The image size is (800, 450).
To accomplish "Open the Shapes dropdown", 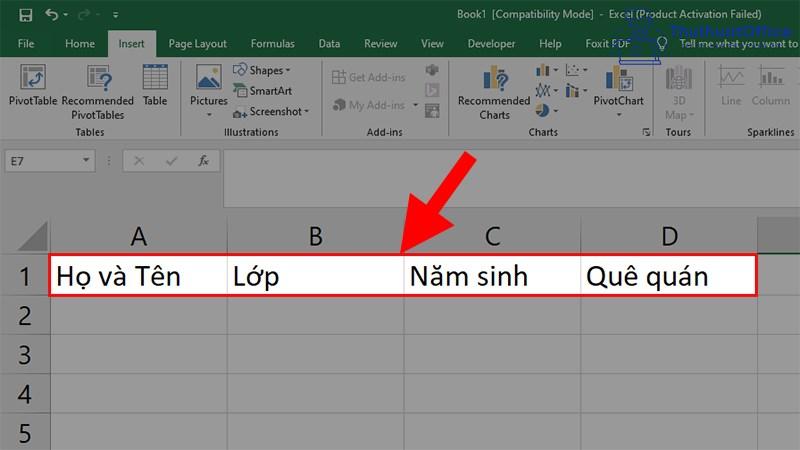I will [x=262, y=70].
